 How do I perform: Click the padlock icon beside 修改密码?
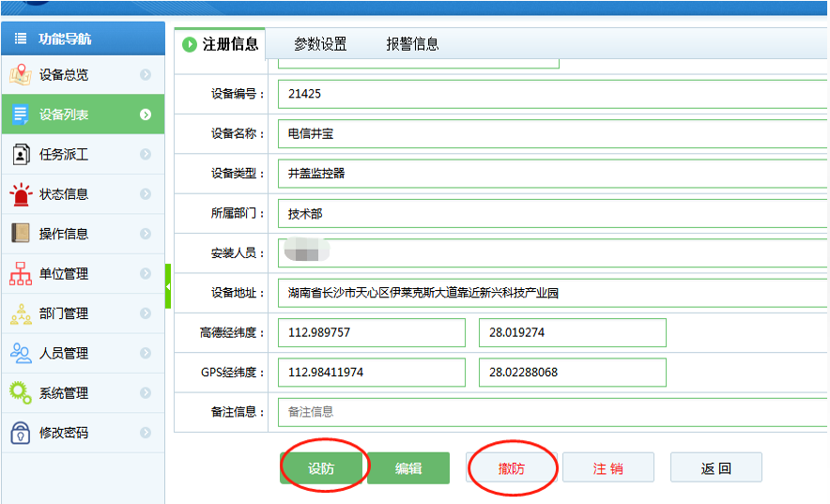click(20, 433)
